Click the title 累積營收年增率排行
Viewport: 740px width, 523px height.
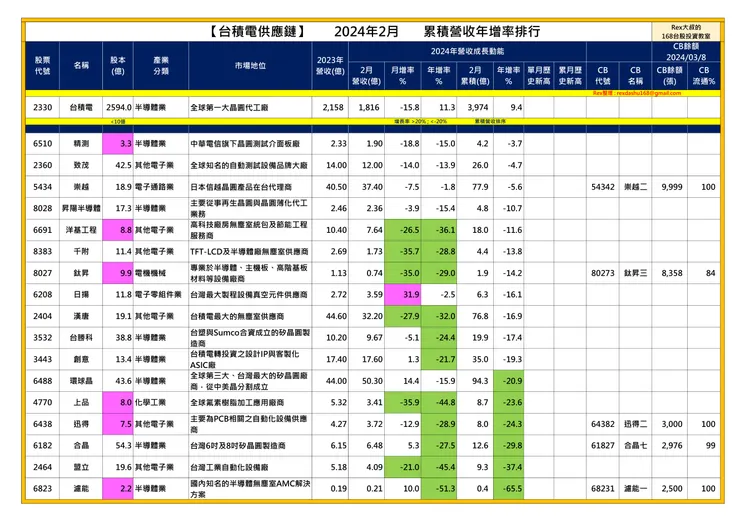coord(481,32)
